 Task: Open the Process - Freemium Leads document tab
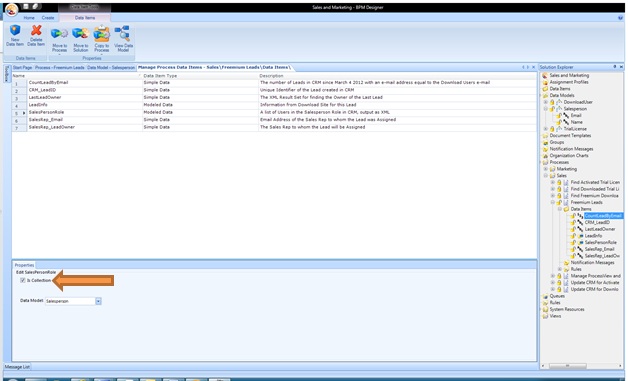point(60,67)
